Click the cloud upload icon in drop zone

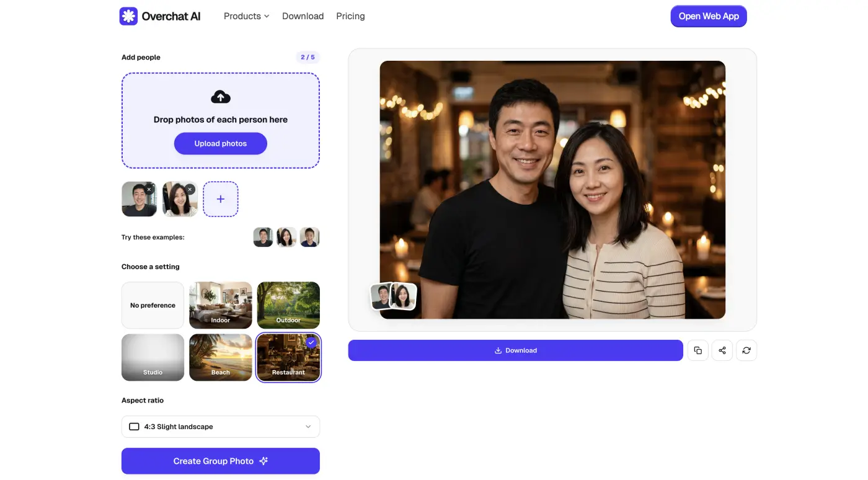click(x=221, y=97)
